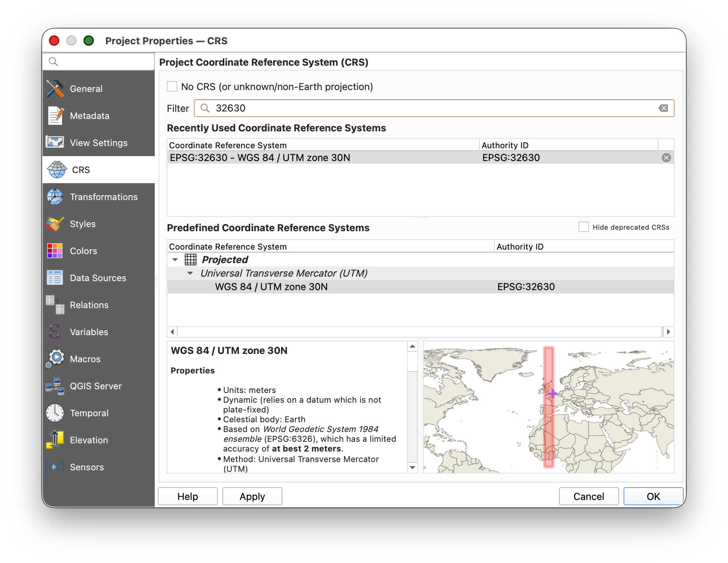Image resolution: width=728 pixels, height=563 pixels.
Task: Click the Colors palette grid icon
Action: pos(55,251)
